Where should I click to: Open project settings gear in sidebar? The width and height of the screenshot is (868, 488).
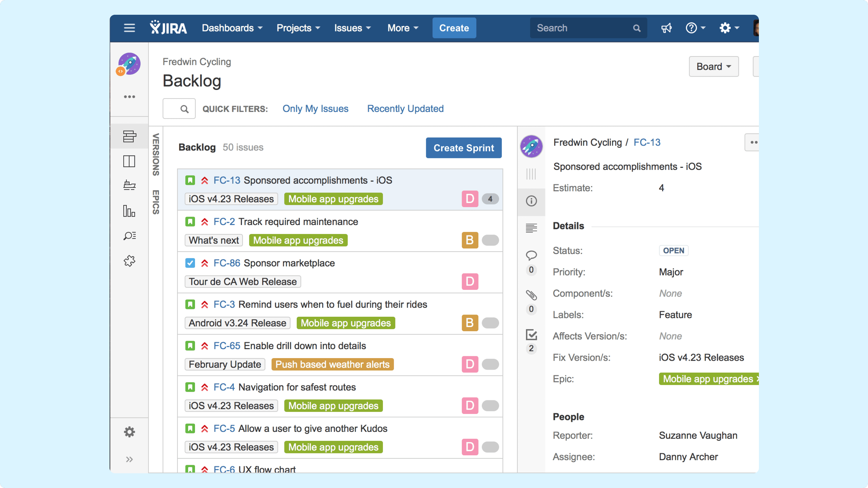click(x=129, y=432)
